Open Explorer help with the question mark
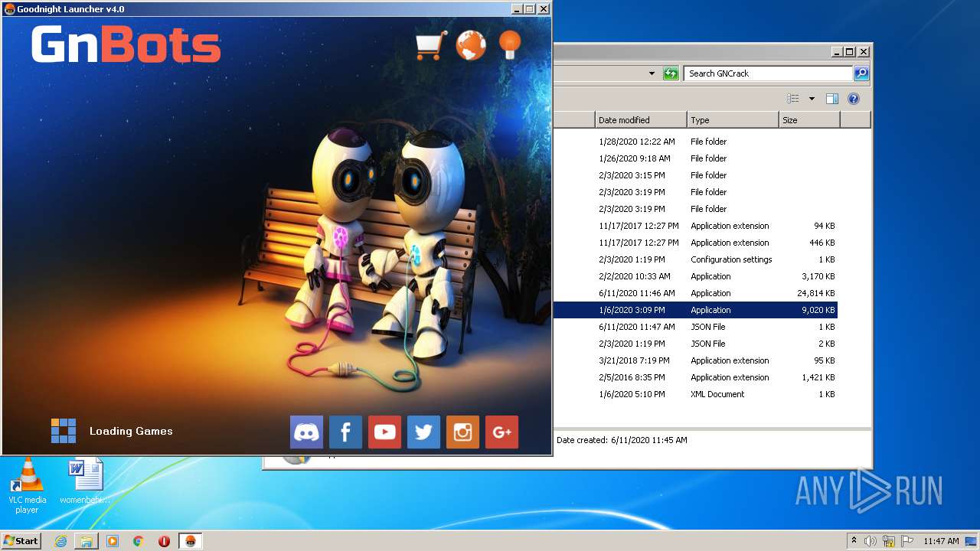The height and width of the screenshot is (551, 980). (x=854, y=99)
